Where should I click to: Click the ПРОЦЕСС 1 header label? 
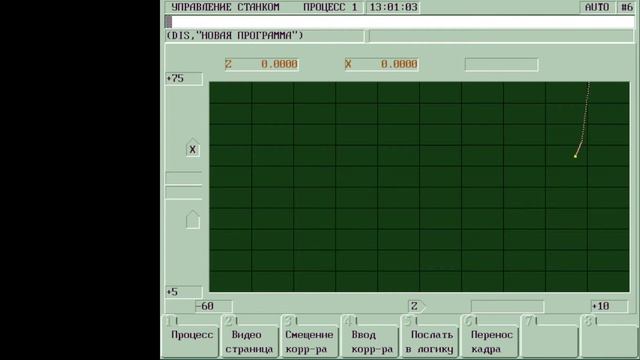[330, 7]
